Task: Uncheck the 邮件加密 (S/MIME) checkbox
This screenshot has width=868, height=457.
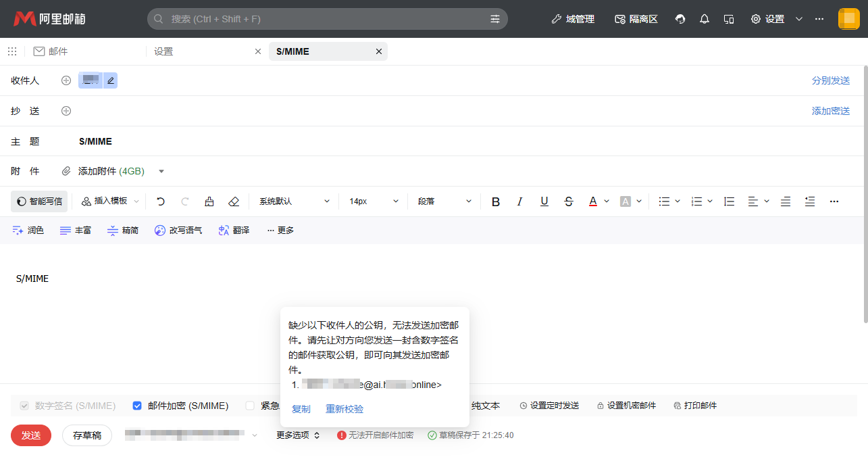Action: (x=137, y=406)
